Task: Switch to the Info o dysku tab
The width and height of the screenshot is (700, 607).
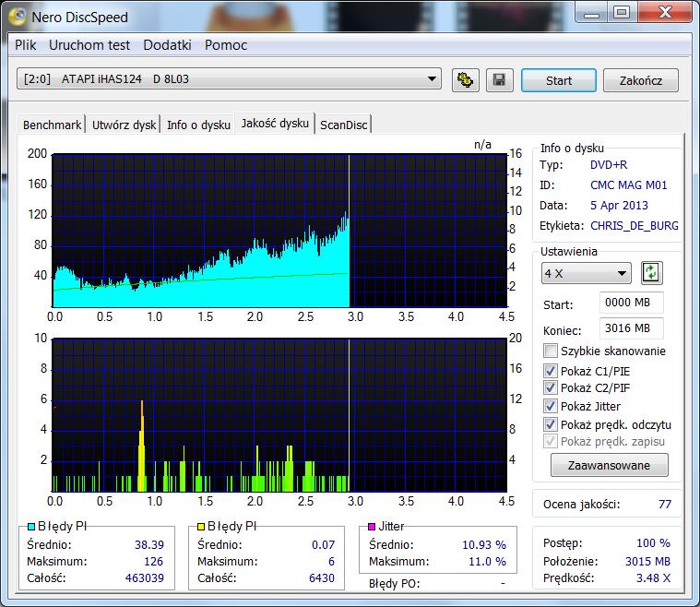Action: click(198, 125)
